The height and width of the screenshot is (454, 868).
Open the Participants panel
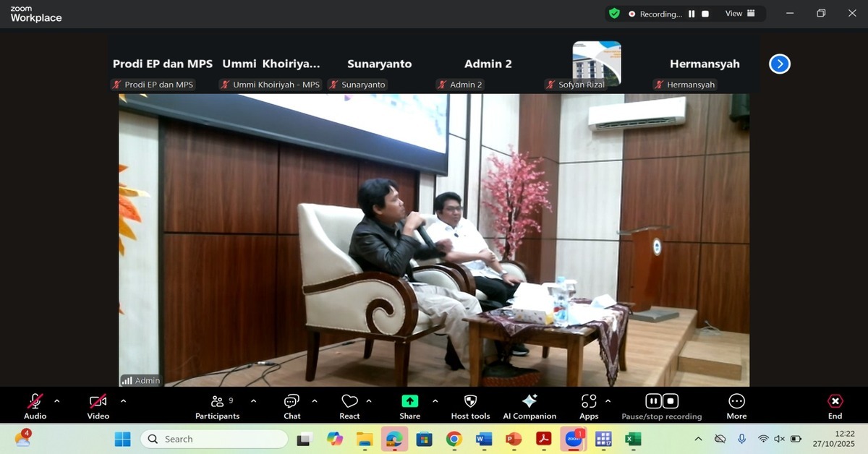[x=217, y=406]
